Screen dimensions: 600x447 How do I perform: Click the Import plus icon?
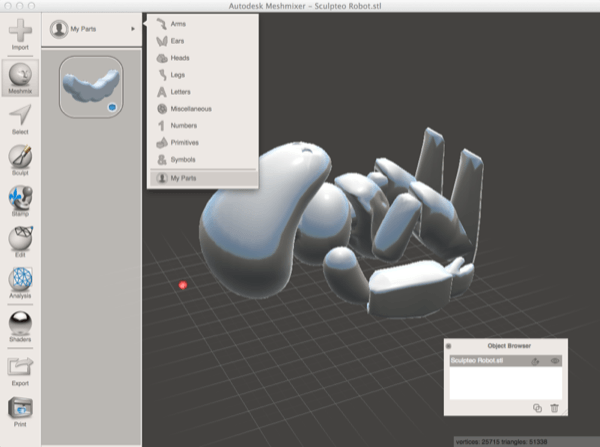(x=20, y=30)
